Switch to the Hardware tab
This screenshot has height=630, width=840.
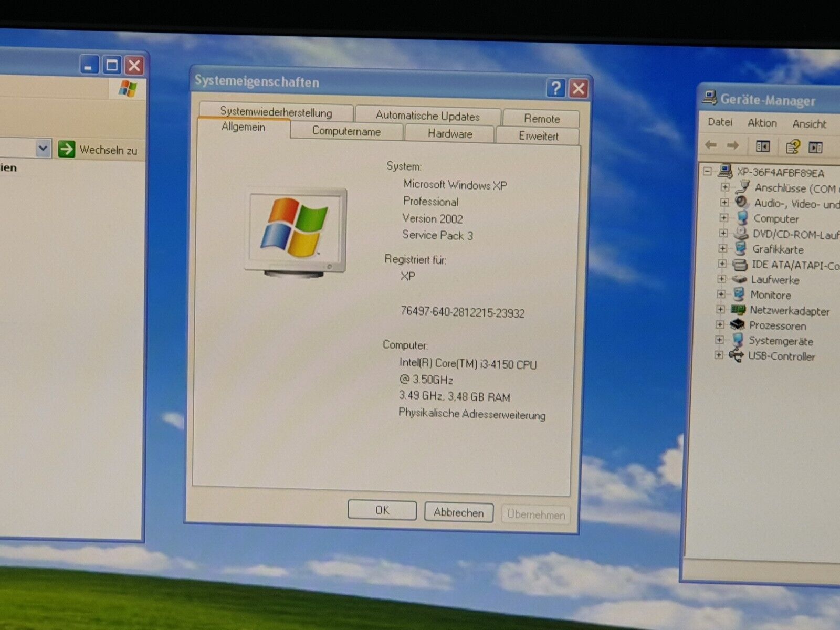pyautogui.click(x=450, y=134)
